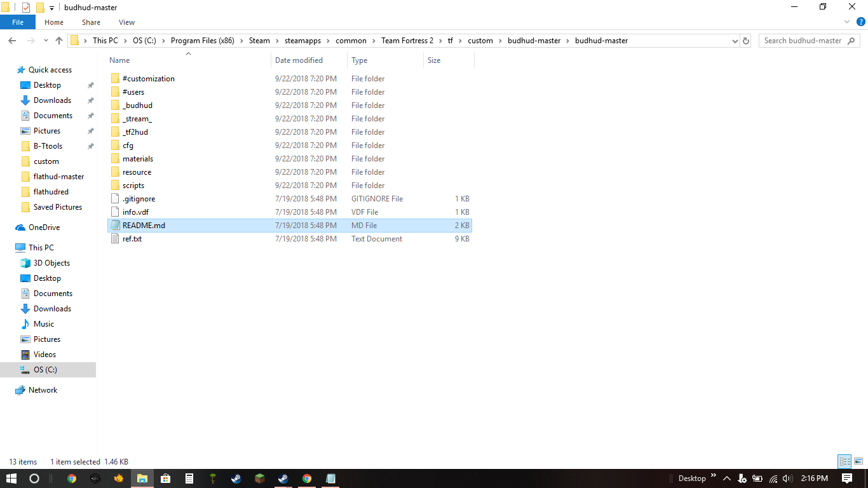Open Customize Quick Access Toolbar dropdown
This screenshot has width=868, height=488.
(52, 8)
